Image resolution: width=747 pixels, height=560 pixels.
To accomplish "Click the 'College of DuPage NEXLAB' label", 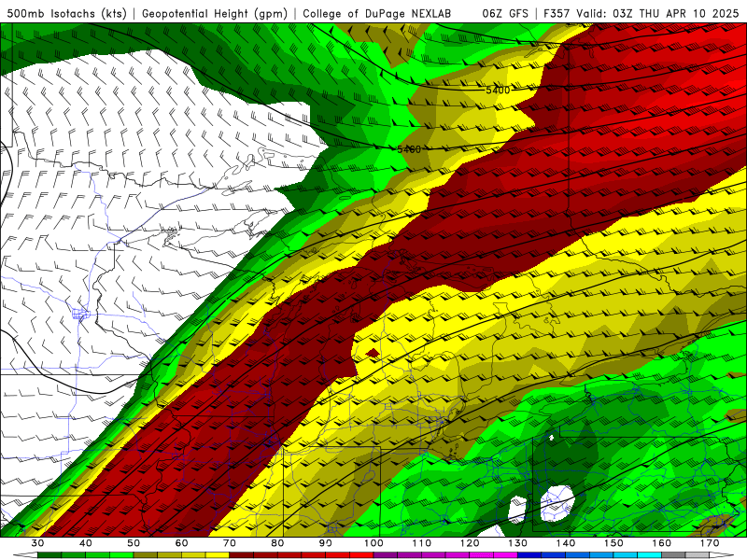I will [376, 13].
